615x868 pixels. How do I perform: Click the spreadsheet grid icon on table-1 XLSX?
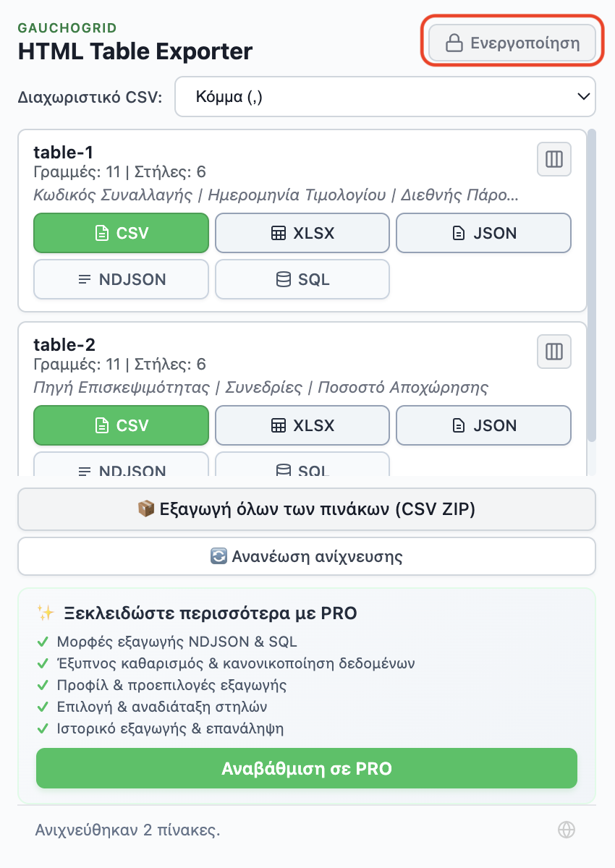[x=277, y=233]
